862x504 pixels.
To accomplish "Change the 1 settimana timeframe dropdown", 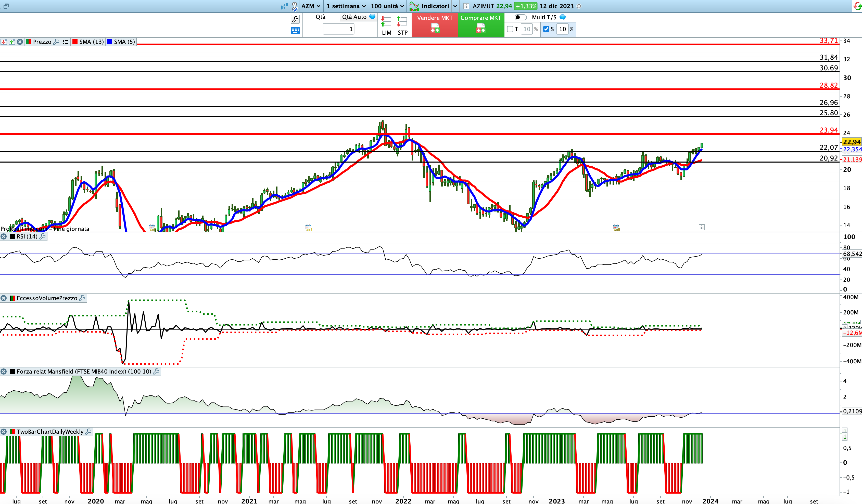I will pyautogui.click(x=346, y=6).
